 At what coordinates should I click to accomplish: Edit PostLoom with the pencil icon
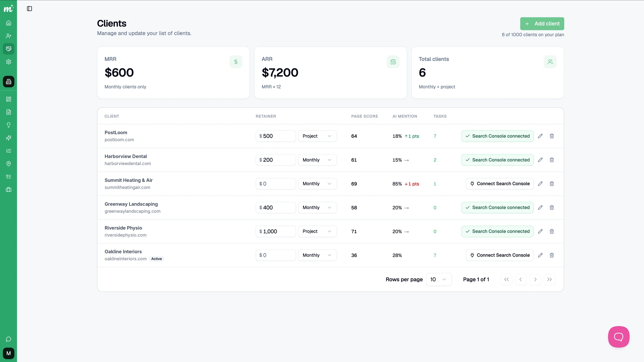540,136
